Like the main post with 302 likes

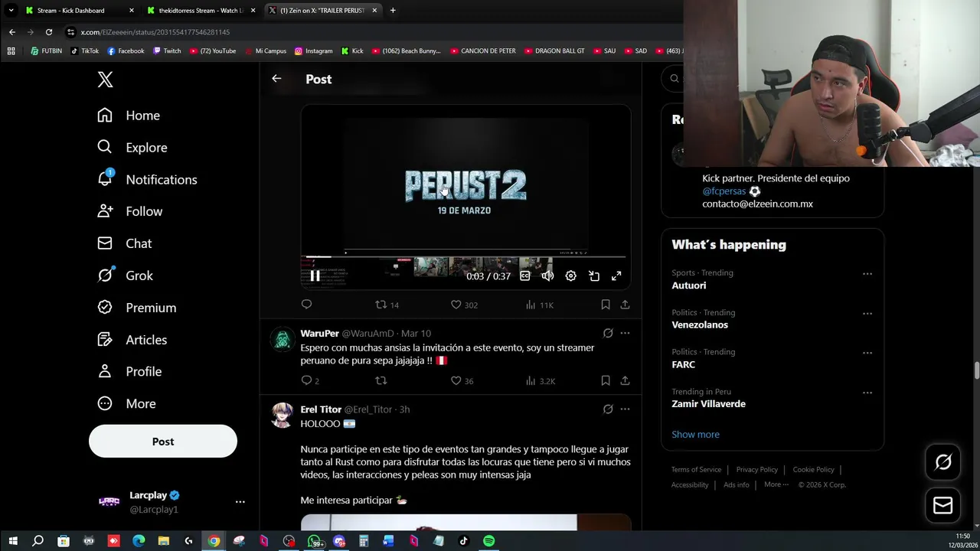click(464, 305)
